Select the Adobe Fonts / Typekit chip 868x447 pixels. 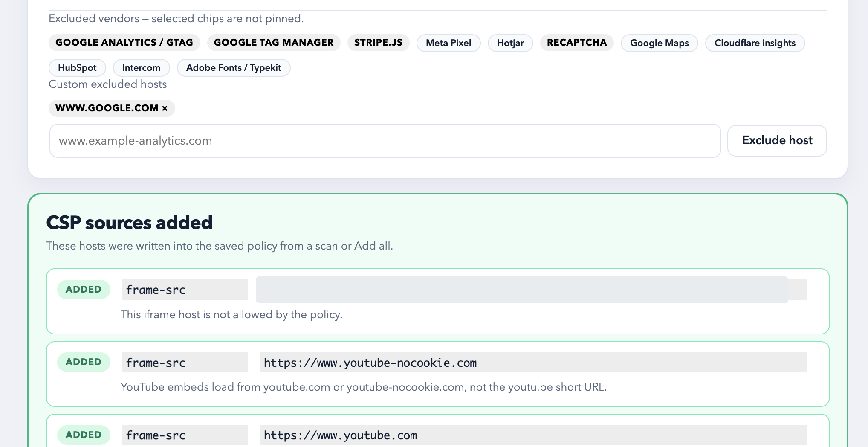(234, 68)
